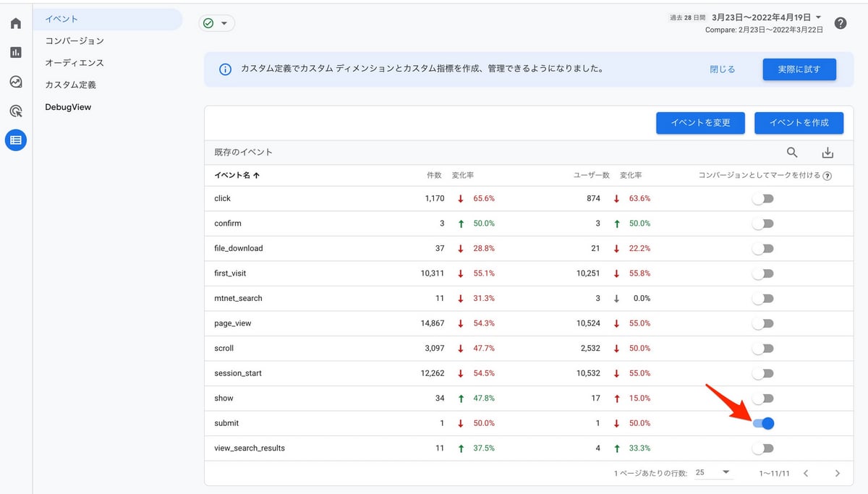
Task: Toggle conversion switch for show event
Action: click(x=763, y=398)
